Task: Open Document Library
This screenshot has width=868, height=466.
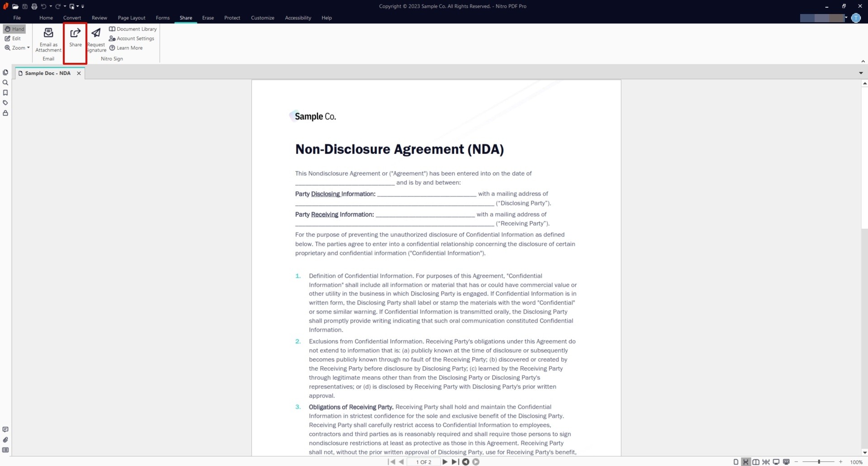Action: [133, 29]
